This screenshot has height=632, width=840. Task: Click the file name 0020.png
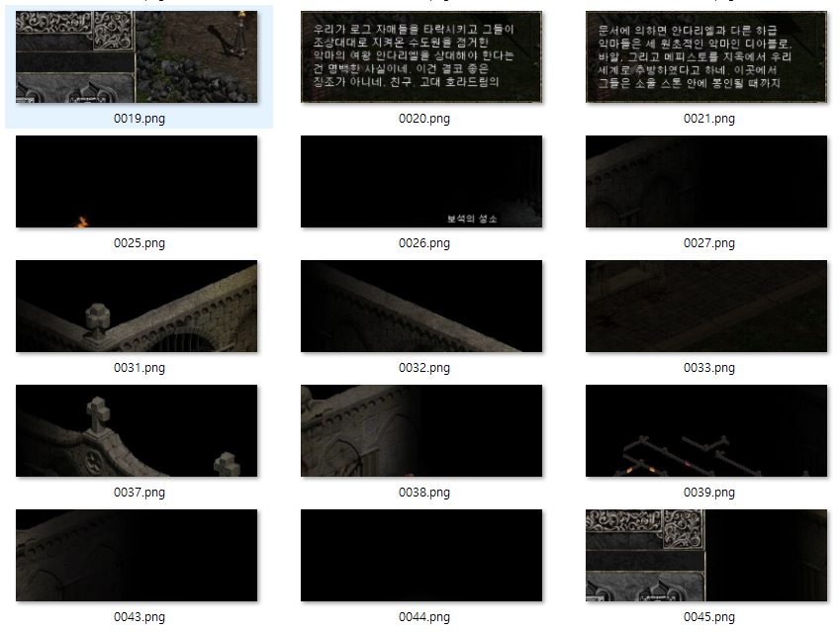(424, 119)
